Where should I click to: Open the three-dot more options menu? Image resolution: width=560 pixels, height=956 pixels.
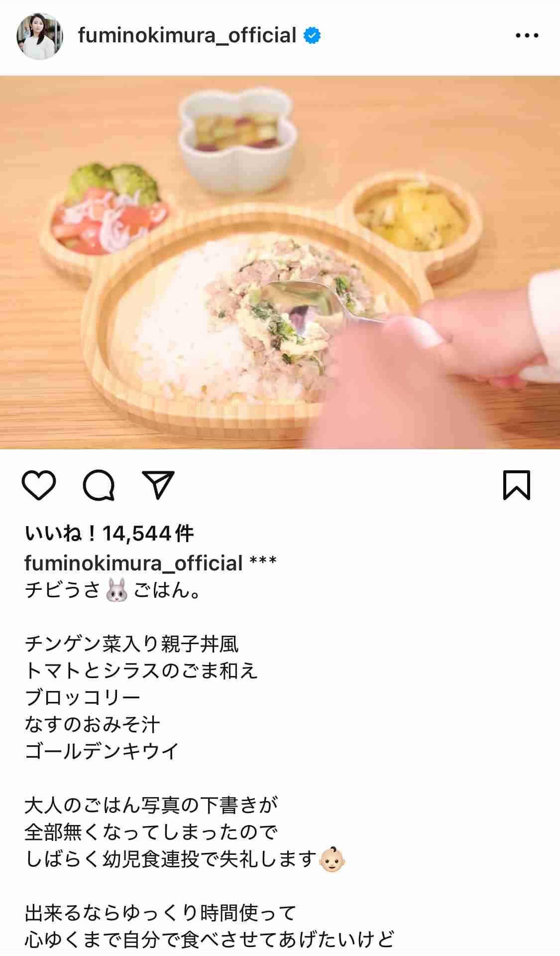(x=527, y=36)
